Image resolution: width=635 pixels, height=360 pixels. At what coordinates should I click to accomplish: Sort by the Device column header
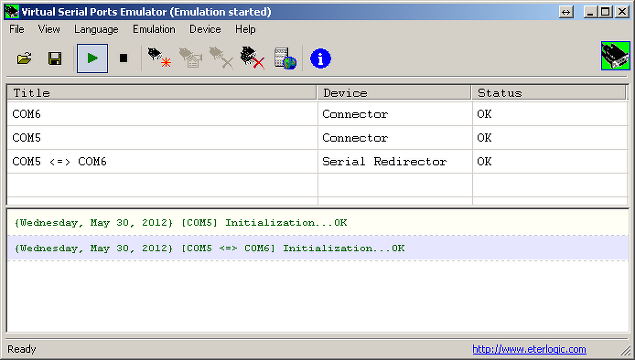pyautogui.click(x=394, y=93)
